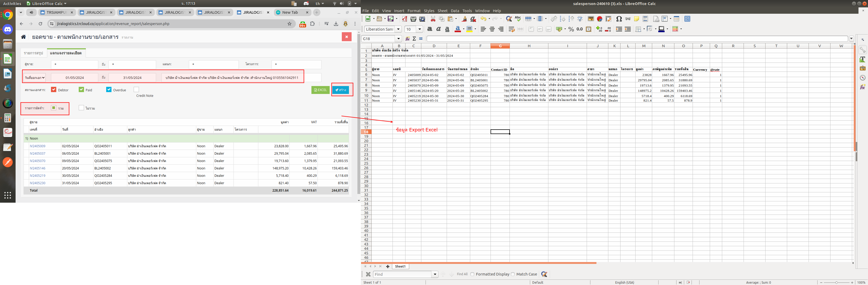Viewport: 868px width, 285px height.
Task: Switch to the TRSIAMPU browser tab
Action: click(56, 12)
